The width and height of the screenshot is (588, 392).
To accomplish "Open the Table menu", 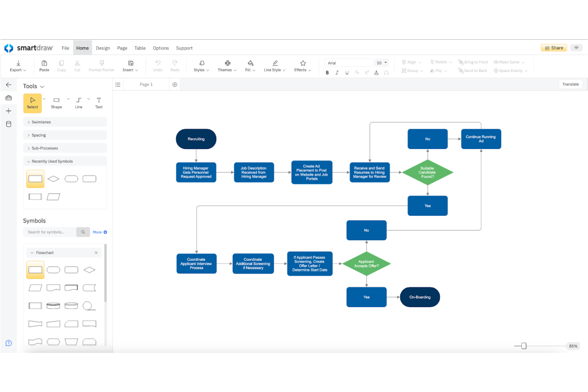I will [140, 48].
